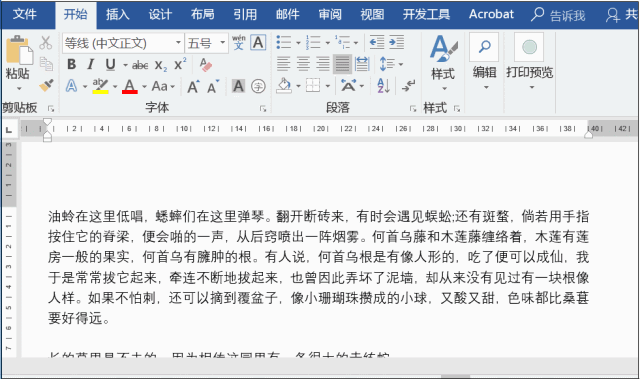Click the character border icon
This screenshot has width=640, height=379.
258,42
